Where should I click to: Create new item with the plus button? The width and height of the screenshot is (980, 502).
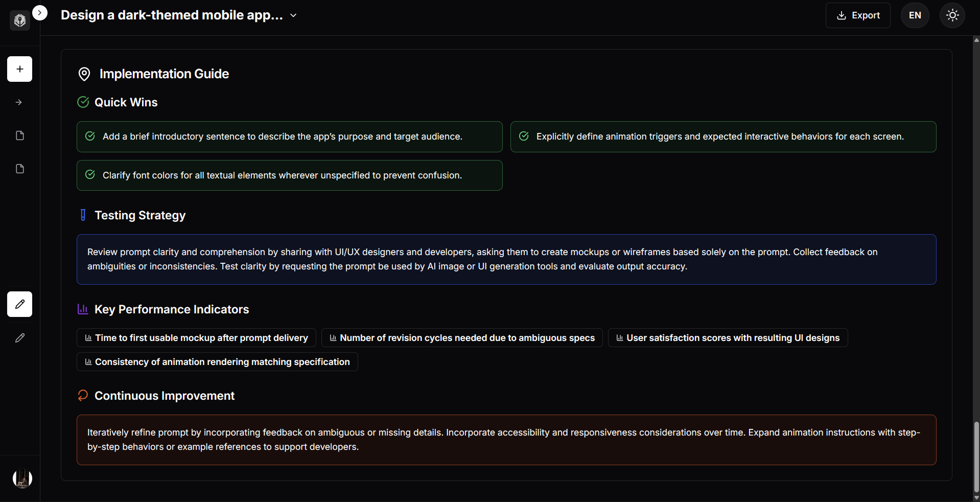pos(20,69)
